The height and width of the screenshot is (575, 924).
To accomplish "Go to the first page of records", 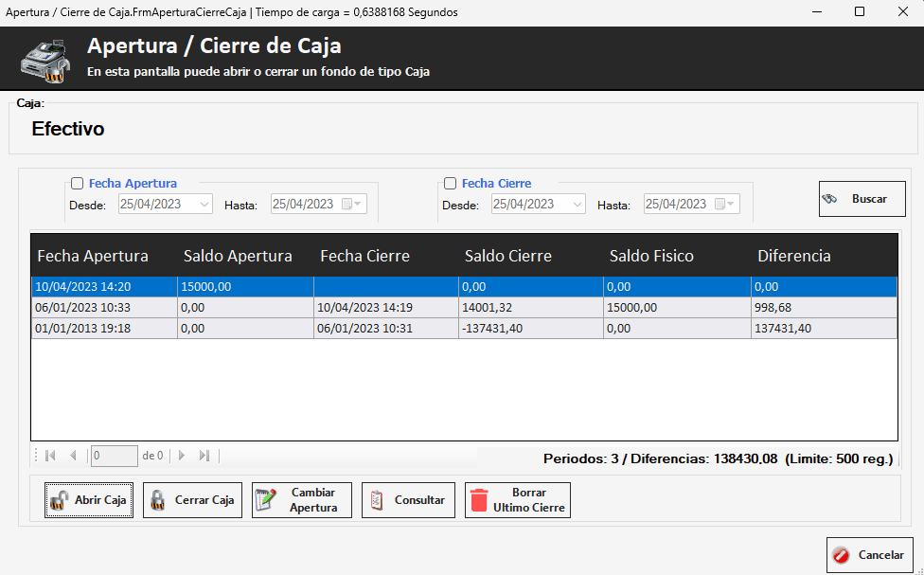I will pyautogui.click(x=50, y=456).
